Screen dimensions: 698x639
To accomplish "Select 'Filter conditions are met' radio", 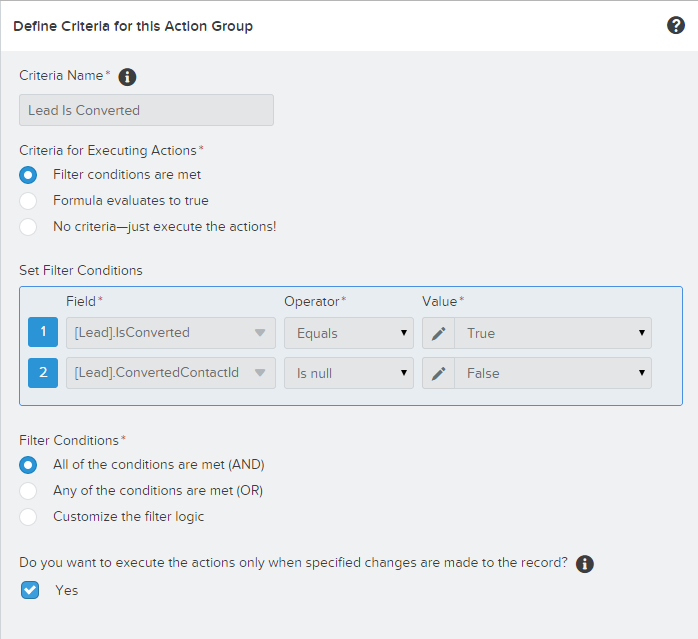I will click(x=29, y=175).
